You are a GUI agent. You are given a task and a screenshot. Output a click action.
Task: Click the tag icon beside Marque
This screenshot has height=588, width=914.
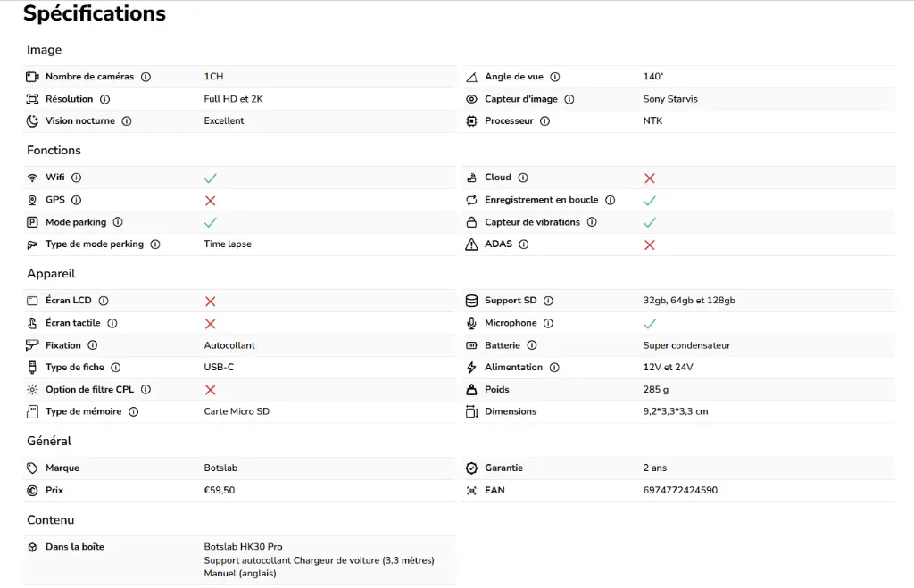click(x=33, y=468)
